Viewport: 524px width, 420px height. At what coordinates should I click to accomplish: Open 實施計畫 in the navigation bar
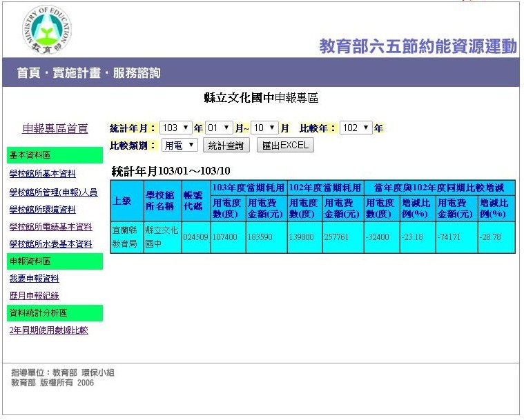75,73
